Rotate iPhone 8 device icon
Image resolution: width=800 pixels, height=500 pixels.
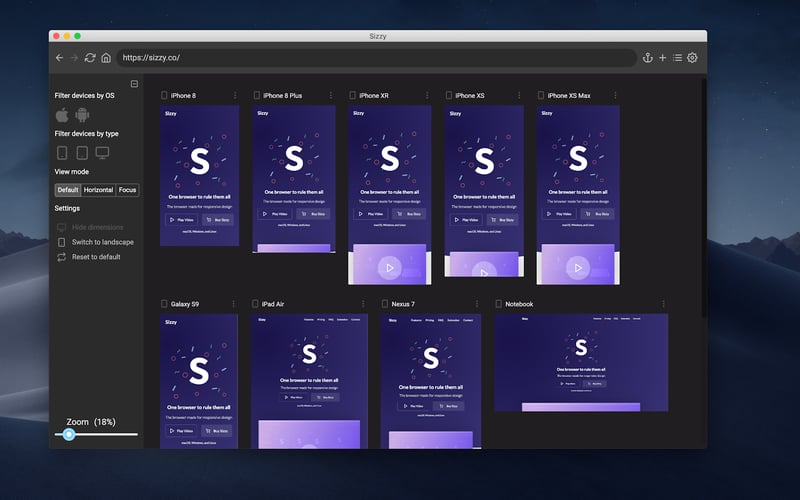click(x=164, y=95)
